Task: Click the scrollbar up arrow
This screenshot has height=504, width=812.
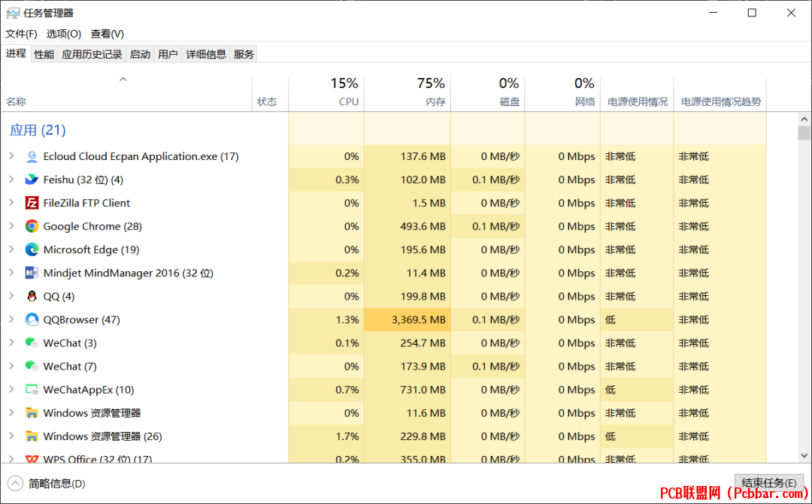Action: click(804, 119)
